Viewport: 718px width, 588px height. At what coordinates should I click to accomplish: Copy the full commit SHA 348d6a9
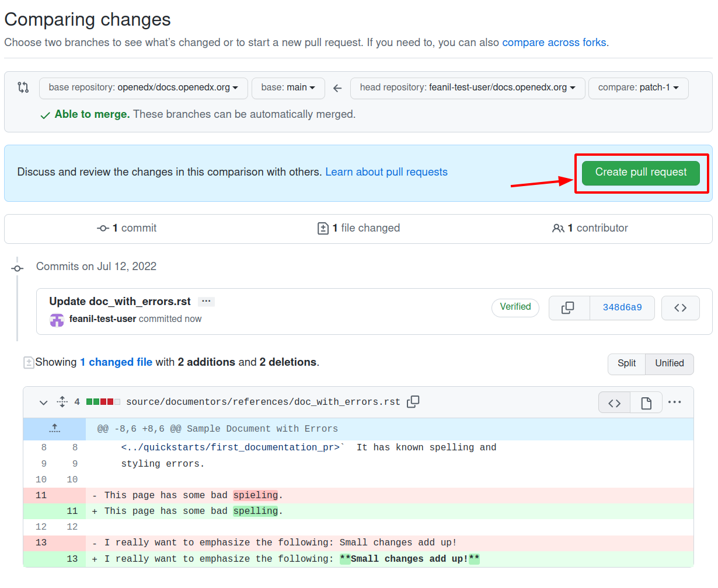tap(569, 307)
